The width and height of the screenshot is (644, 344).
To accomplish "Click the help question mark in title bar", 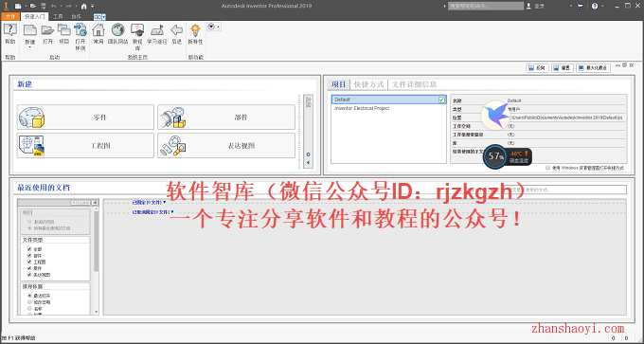I will point(595,6).
